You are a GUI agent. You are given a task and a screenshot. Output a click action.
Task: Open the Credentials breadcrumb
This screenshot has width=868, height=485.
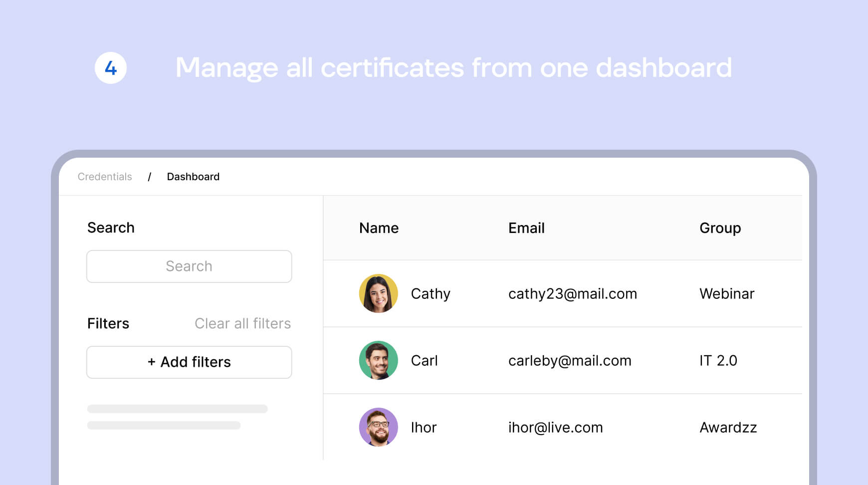pos(105,177)
